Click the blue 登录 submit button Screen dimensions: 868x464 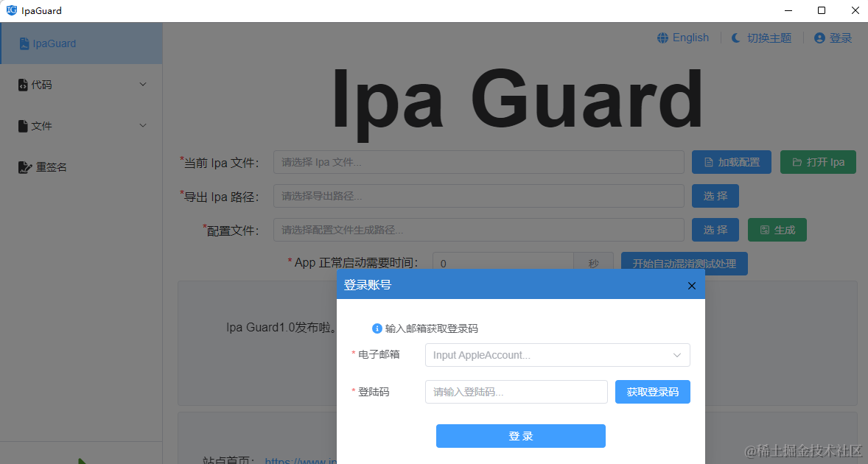[x=521, y=436]
